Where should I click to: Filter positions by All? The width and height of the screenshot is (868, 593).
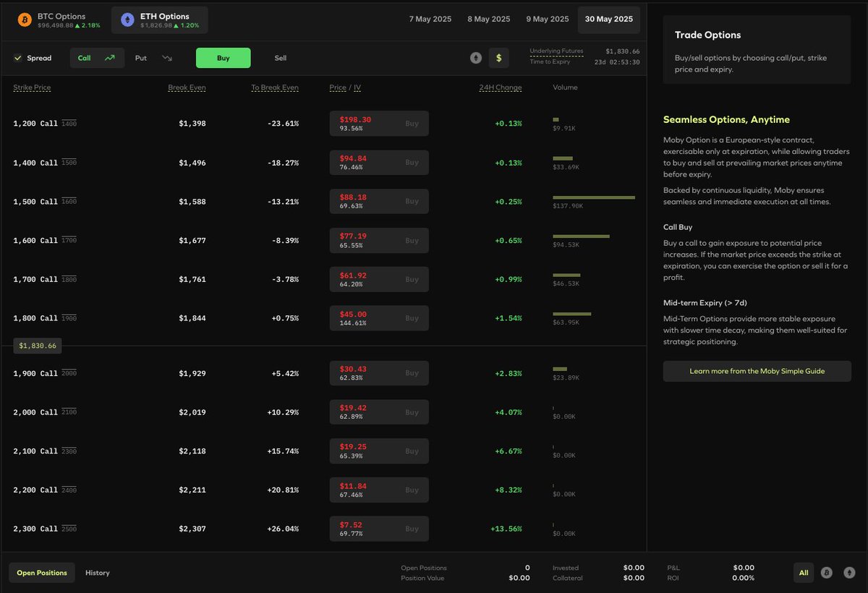pos(804,573)
